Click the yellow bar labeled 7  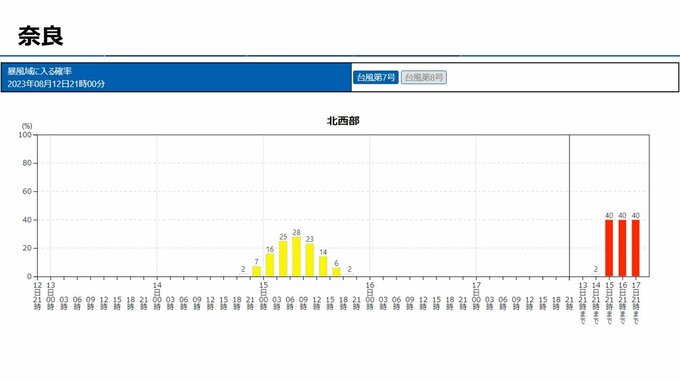point(256,271)
